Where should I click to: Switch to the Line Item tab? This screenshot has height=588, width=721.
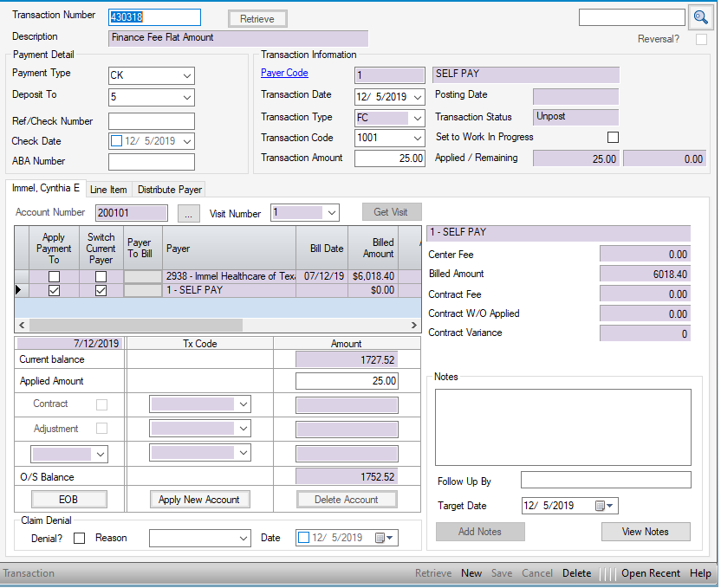pos(108,189)
